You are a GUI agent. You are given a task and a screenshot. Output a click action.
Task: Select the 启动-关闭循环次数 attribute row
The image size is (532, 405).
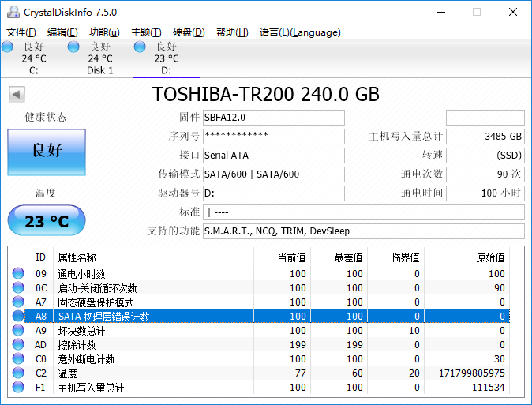(259, 287)
